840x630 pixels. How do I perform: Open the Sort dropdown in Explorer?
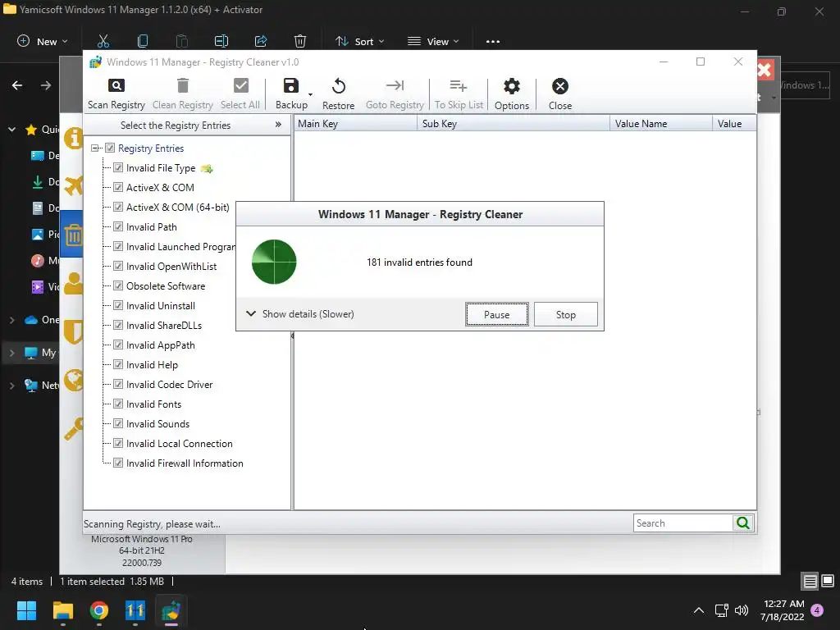click(x=359, y=41)
